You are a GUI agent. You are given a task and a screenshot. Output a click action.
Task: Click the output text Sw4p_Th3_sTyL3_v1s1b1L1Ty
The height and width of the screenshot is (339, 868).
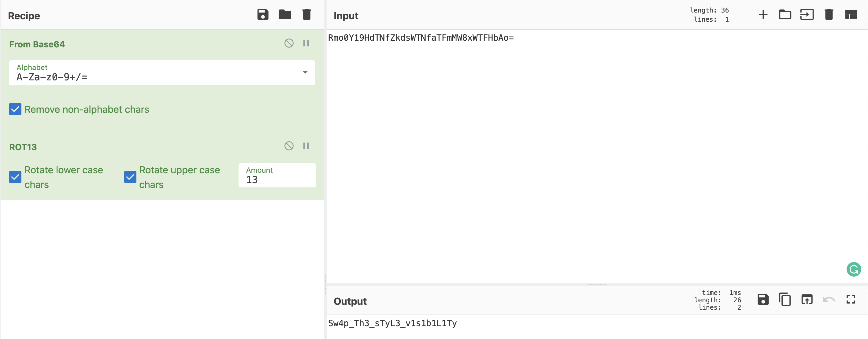[x=392, y=323]
